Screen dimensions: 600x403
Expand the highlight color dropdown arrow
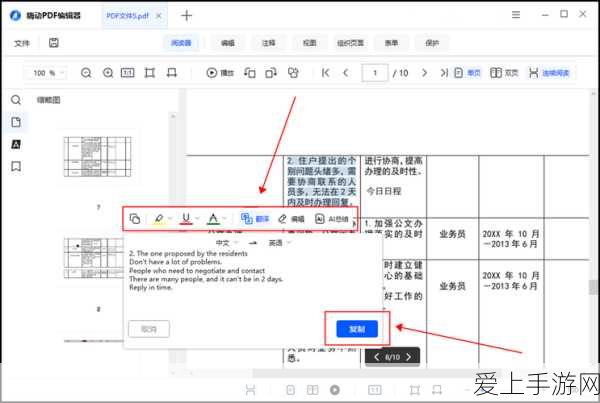click(170, 219)
